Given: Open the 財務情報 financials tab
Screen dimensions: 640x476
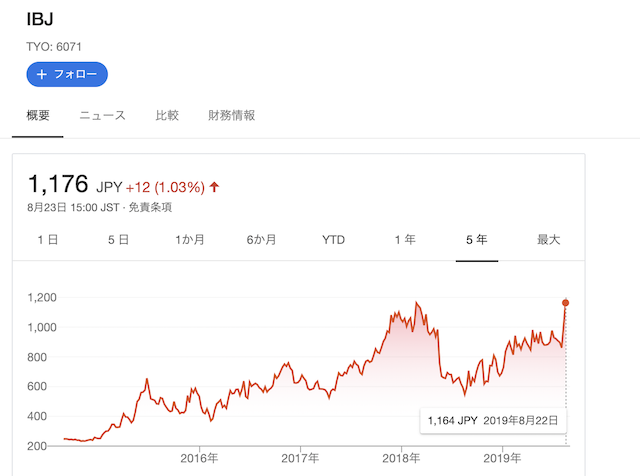Looking at the screenshot, I should coord(231,116).
